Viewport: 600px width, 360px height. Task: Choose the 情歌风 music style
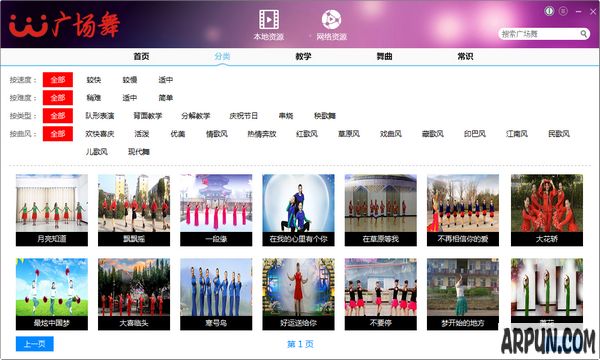pyautogui.click(x=217, y=134)
